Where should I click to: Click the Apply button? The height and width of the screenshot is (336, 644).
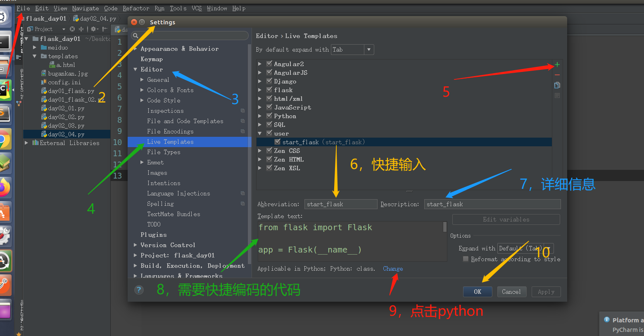[x=546, y=291]
